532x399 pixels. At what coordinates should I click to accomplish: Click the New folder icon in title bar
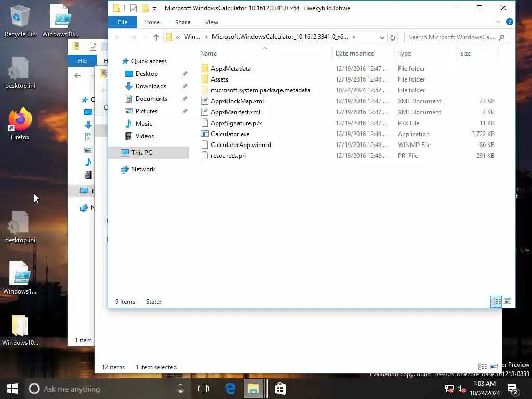[x=145, y=8]
